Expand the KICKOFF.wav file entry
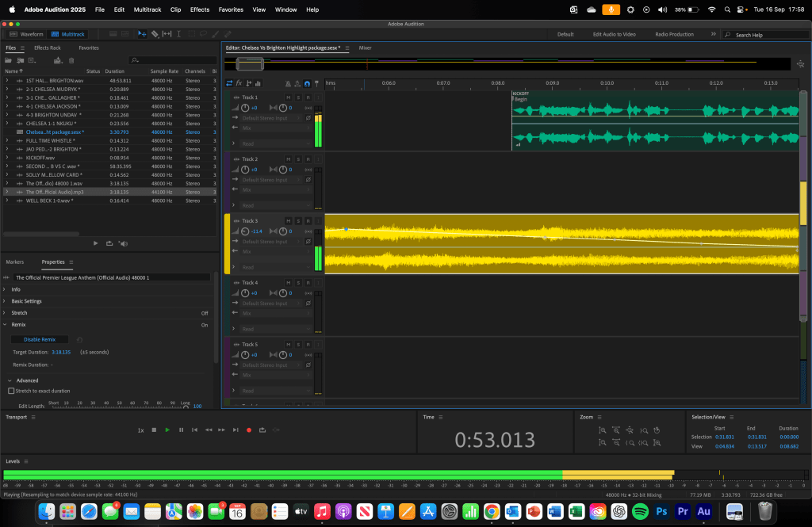Image resolution: width=812 pixels, height=527 pixels. point(7,158)
